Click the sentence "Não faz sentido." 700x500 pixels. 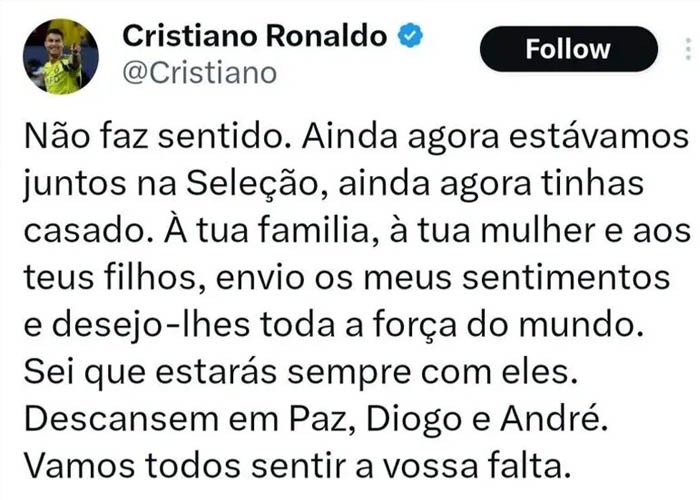(160, 136)
